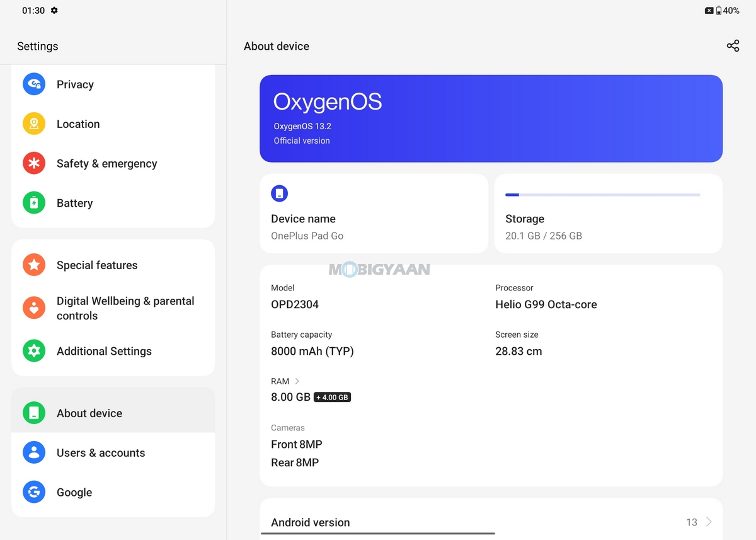756x540 pixels.
Task: Open Privacy settings
Action: tap(113, 84)
